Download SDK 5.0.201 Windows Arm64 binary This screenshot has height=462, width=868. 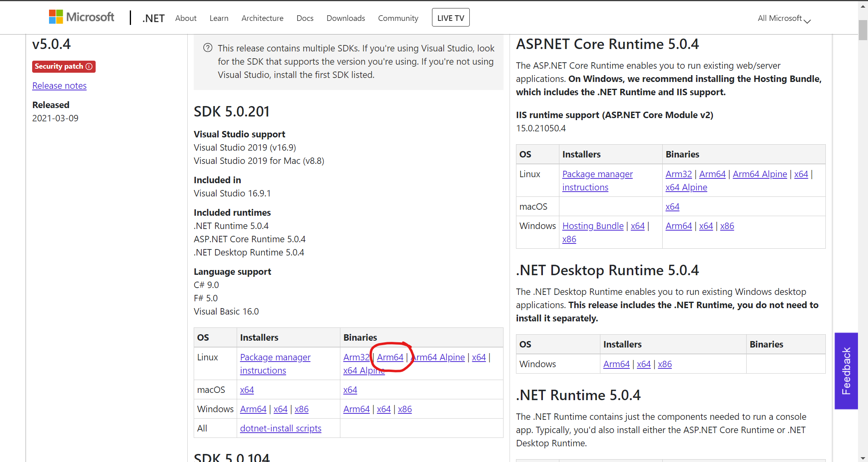356,409
